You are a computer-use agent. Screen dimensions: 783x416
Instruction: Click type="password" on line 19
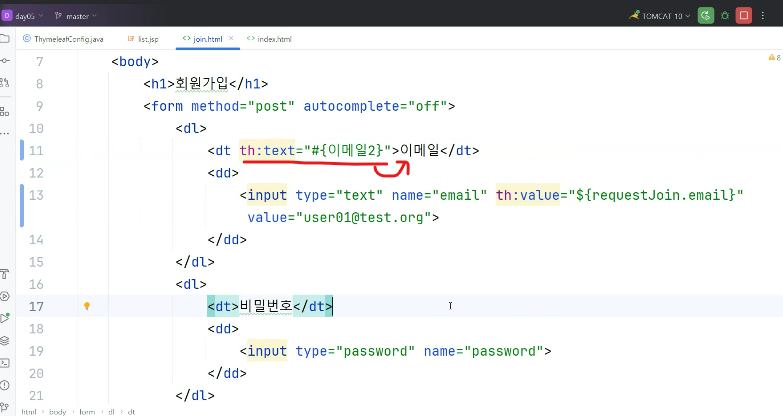tap(355, 351)
